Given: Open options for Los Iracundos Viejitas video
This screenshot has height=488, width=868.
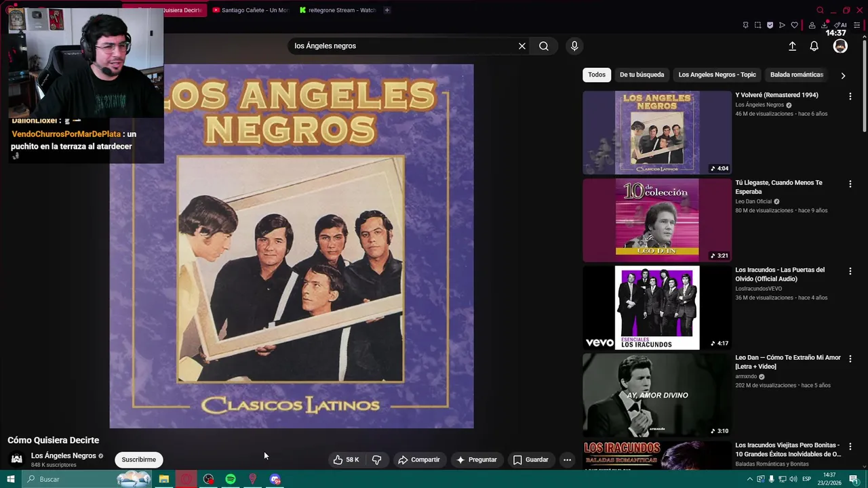Looking at the screenshot, I should [x=850, y=446].
